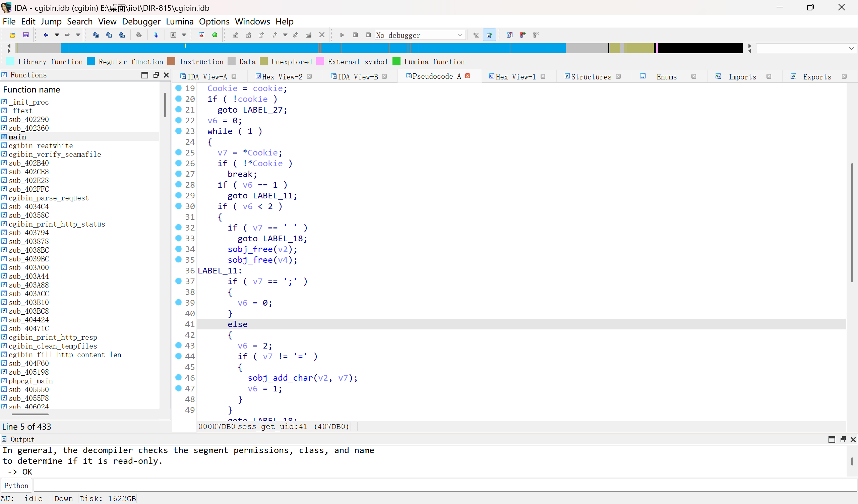Click the pause process icon

click(x=355, y=35)
